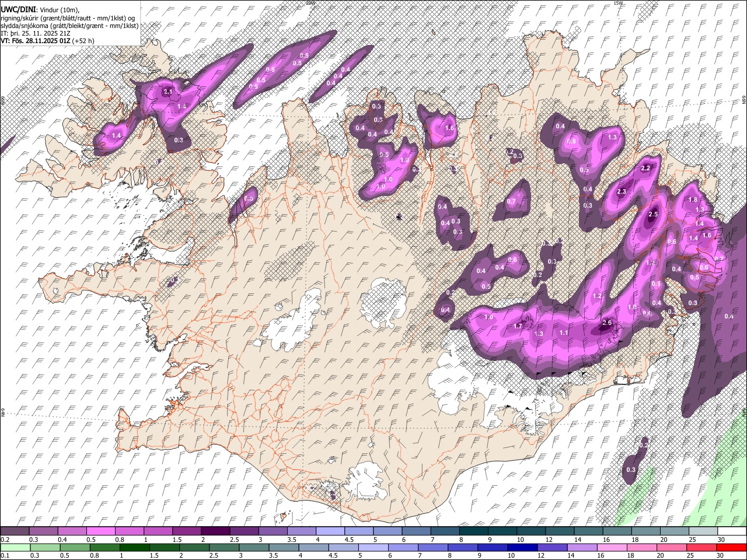Pick upper legend swatch labelled 7
747x560 pixels.
pos(445,531)
